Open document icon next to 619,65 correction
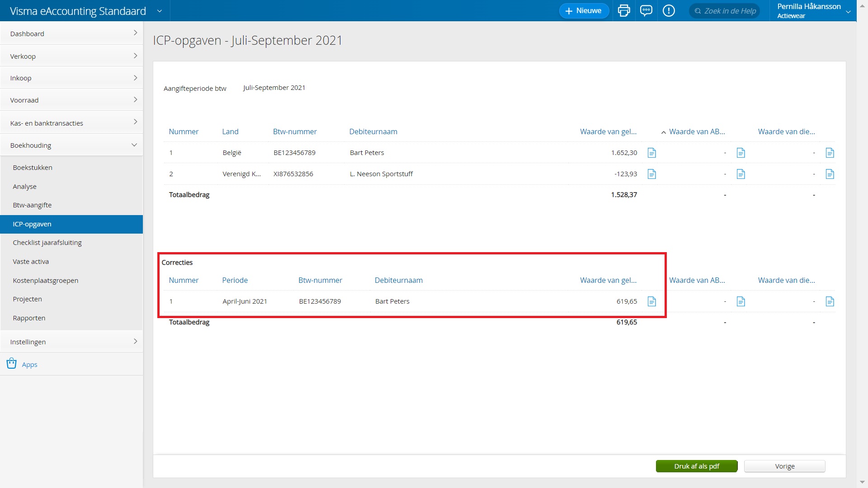The image size is (868, 488). click(651, 301)
